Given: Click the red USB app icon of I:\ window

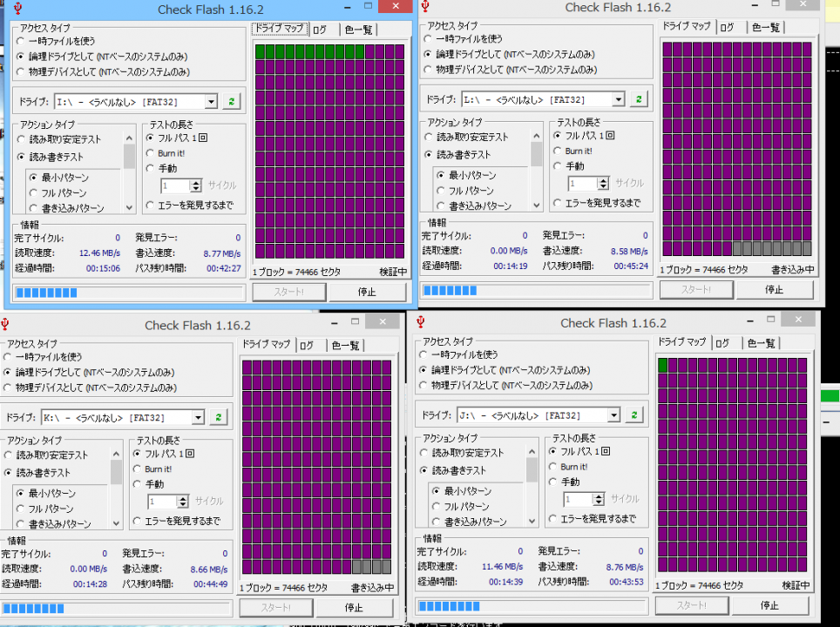Looking at the screenshot, I should [x=17, y=9].
